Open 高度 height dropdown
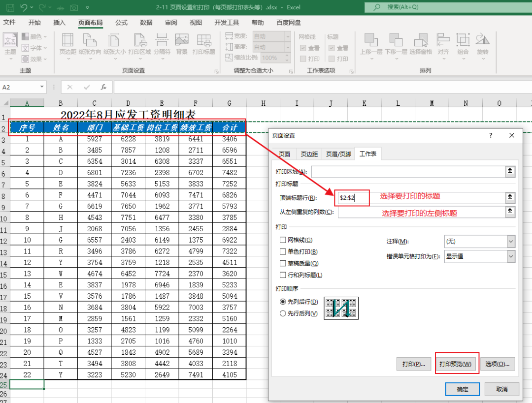 tap(288, 47)
